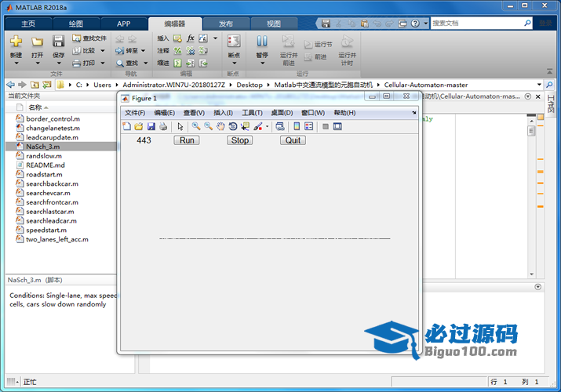Select the edit plot arrow tool
The image size is (561, 392).
(180, 126)
